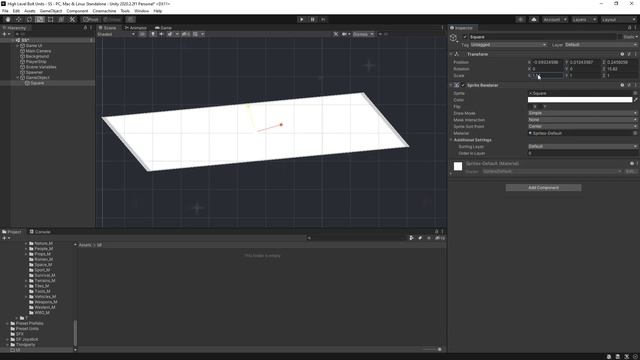The width and height of the screenshot is (640, 360).
Task: Select the Transform tool
Action: [x=61, y=19]
